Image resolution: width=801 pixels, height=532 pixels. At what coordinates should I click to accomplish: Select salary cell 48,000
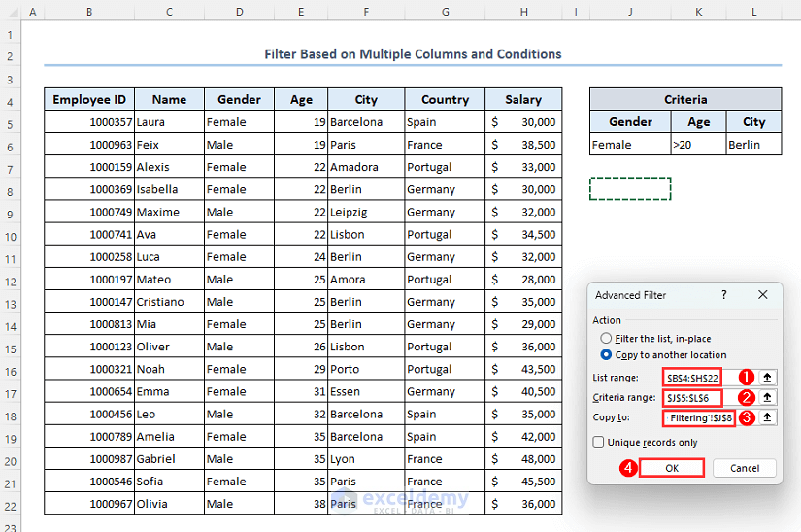tap(523, 459)
